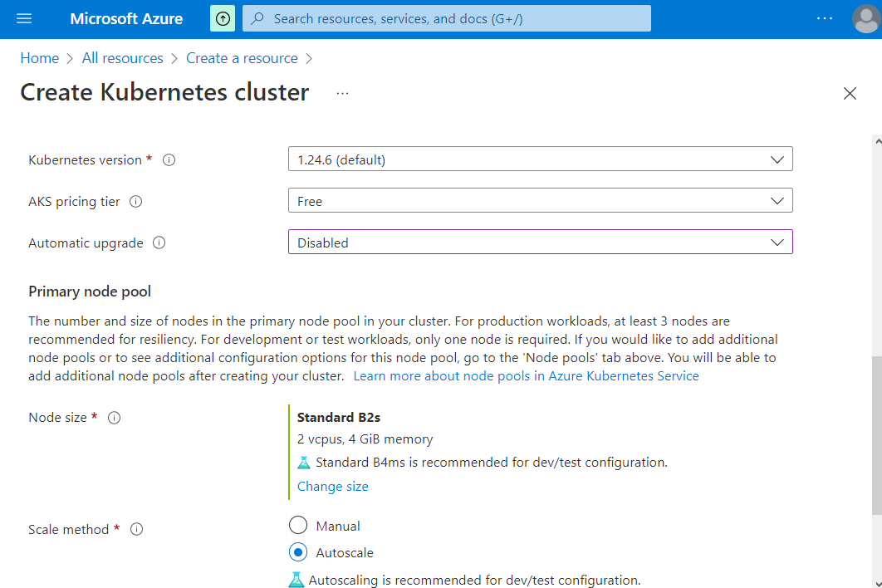This screenshot has height=588, width=882.
Task: Open the top bar more options ellipsis
Action: tap(825, 18)
